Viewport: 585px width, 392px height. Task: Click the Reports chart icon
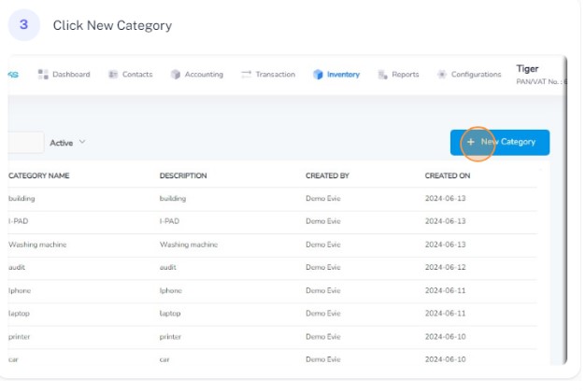tap(382, 75)
